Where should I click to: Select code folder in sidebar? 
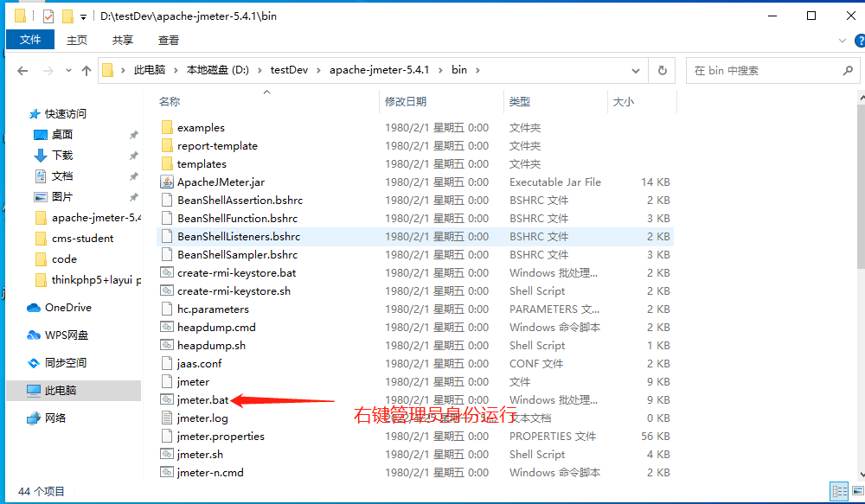coord(64,259)
